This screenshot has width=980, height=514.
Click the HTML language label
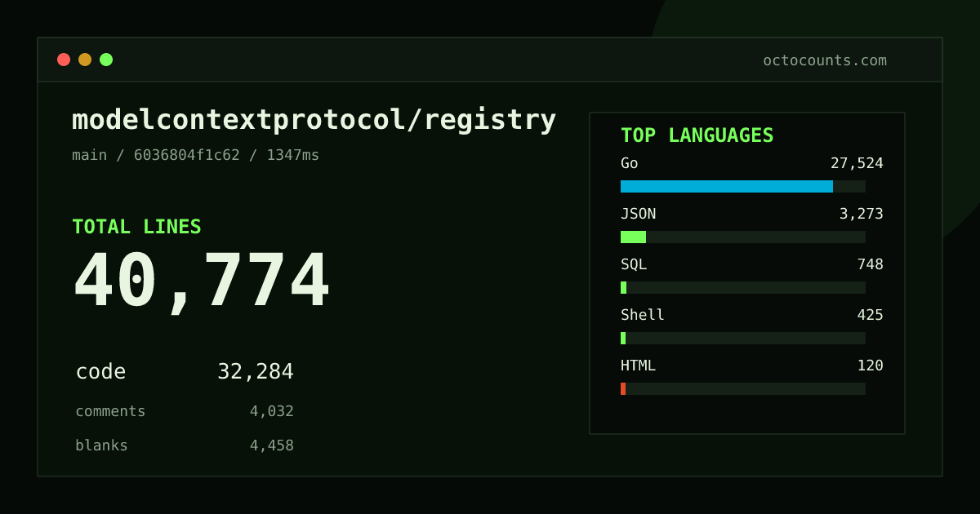pyautogui.click(x=638, y=366)
